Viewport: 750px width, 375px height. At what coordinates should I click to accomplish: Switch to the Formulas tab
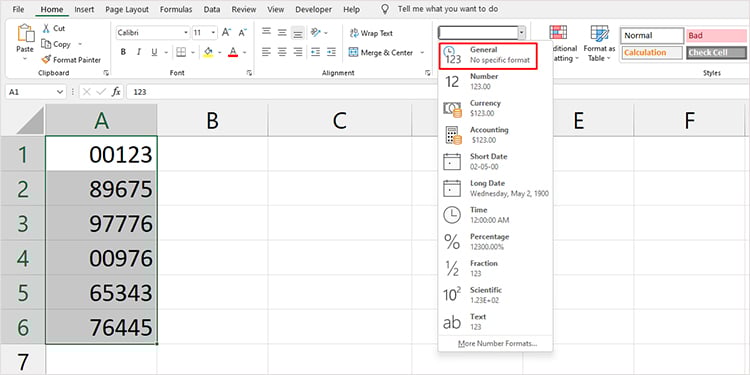tap(176, 9)
